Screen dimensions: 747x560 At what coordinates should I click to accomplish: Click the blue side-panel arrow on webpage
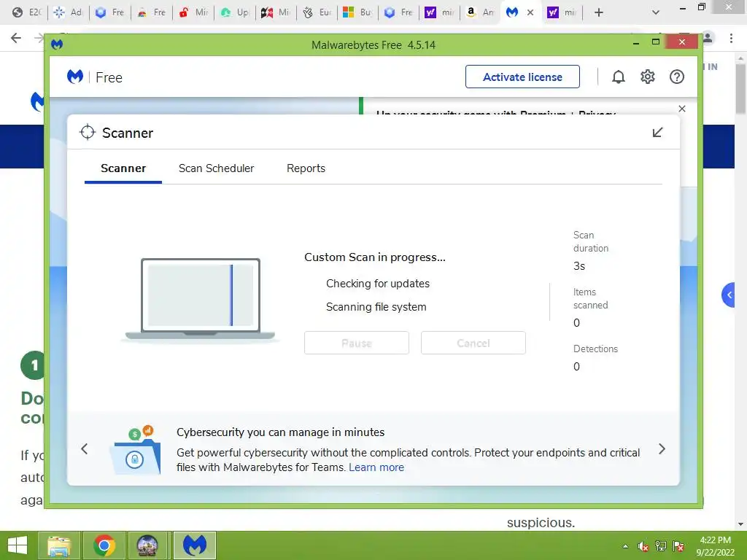pos(729,295)
